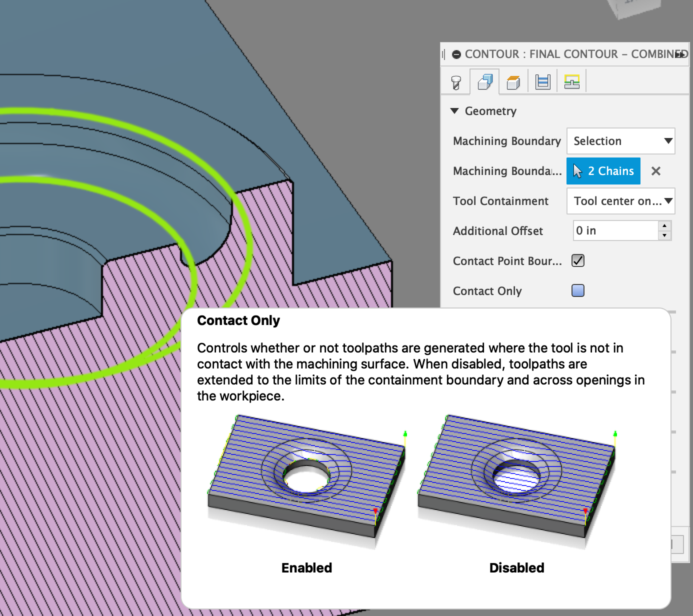
Task: Open the Tool tab in the Contour dialog
Action: 455,80
